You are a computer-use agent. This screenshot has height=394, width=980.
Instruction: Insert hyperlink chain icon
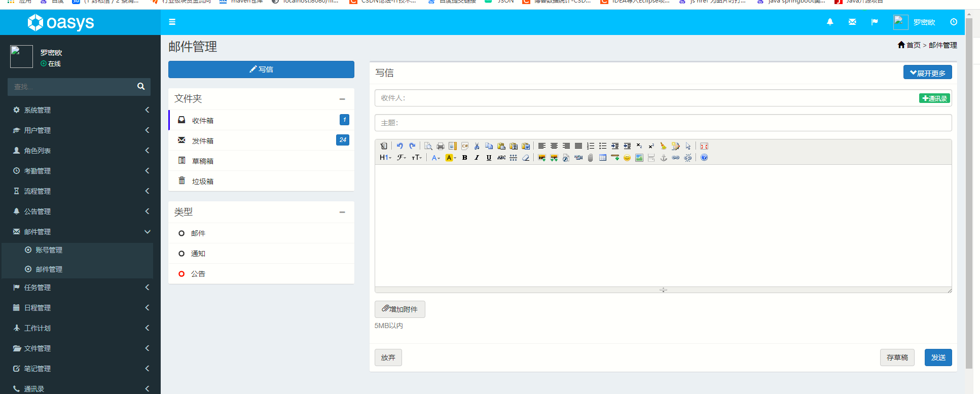[676, 158]
